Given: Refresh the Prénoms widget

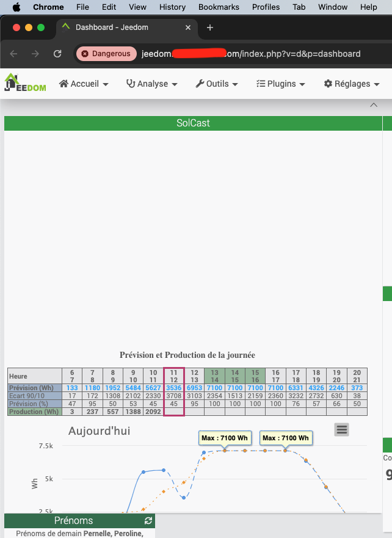Looking at the screenshot, I should pos(148,520).
